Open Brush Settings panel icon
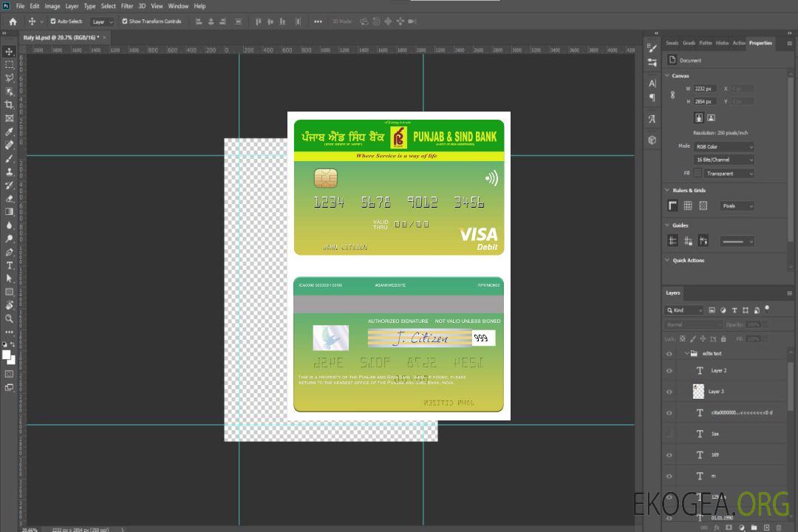 point(652,48)
